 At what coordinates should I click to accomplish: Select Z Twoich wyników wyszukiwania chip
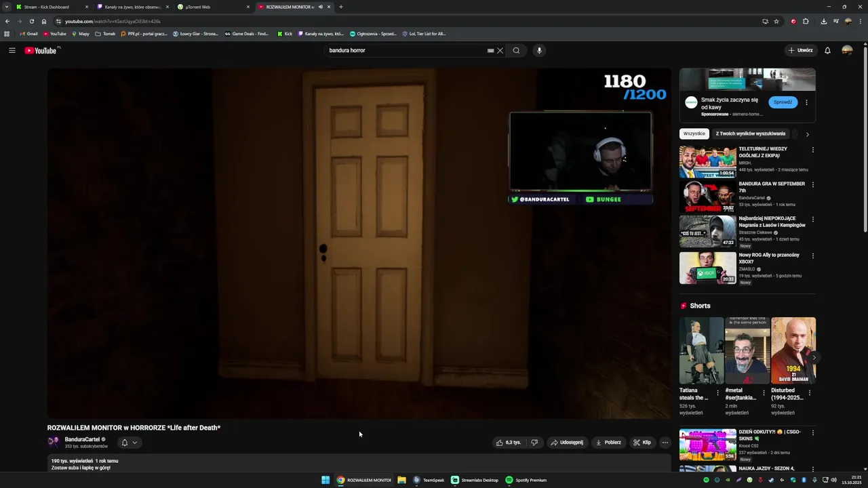click(x=751, y=134)
